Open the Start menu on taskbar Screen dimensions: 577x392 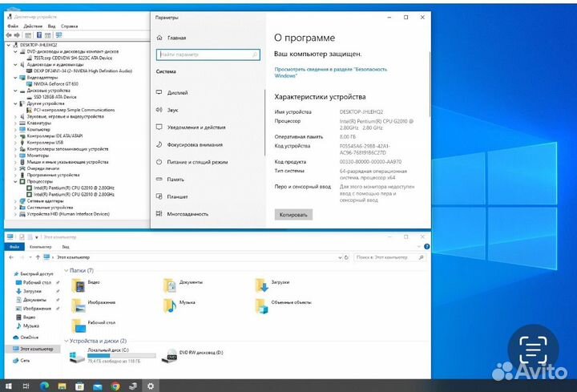tap(8, 385)
